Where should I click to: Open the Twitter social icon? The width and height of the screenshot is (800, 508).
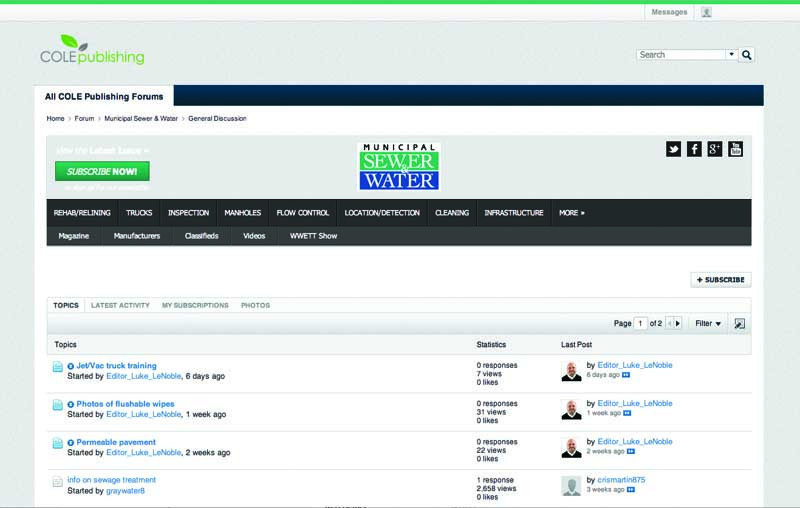point(673,149)
